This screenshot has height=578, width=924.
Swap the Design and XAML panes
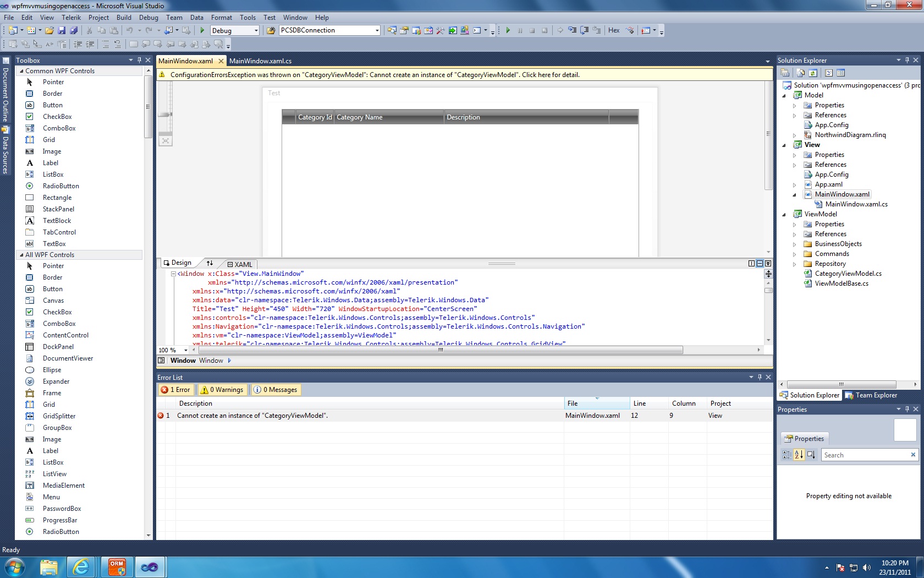pos(210,263)
